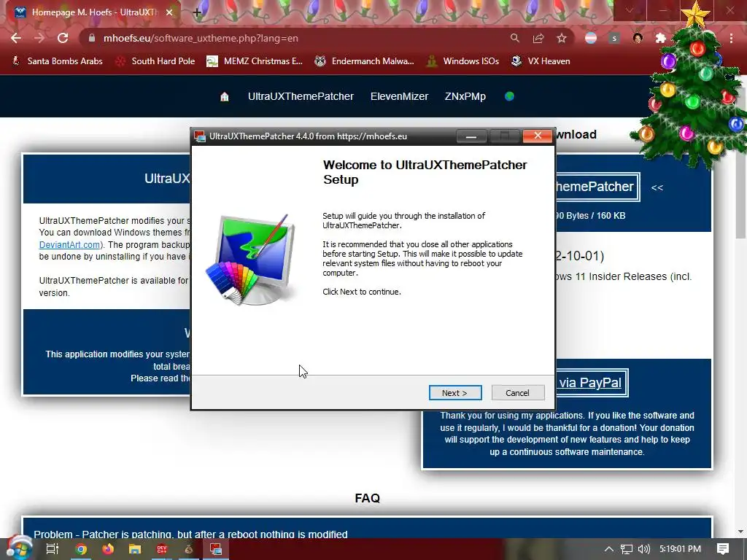
Task: Click the FAQ heading text
Action: click(368, 498)
